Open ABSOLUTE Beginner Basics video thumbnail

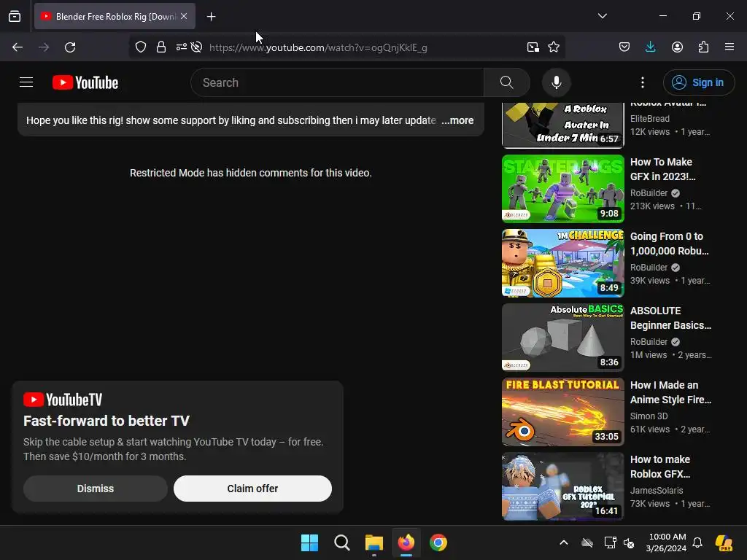click(x=562, y=337)
